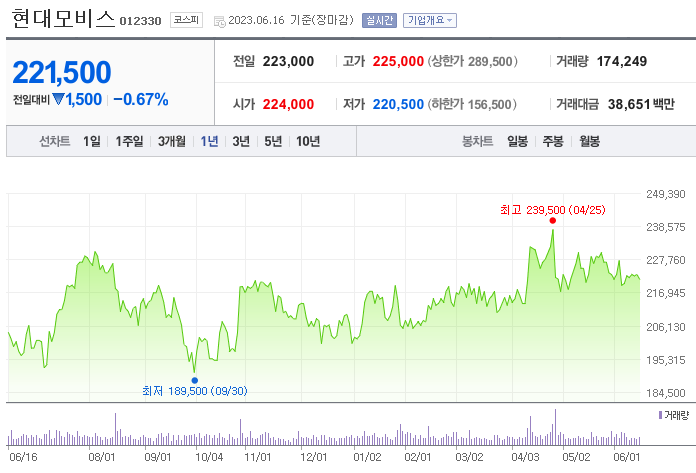Click the 최저 189,500 (09/30) label
696x473 pixels.
click(x=195, y=391)
